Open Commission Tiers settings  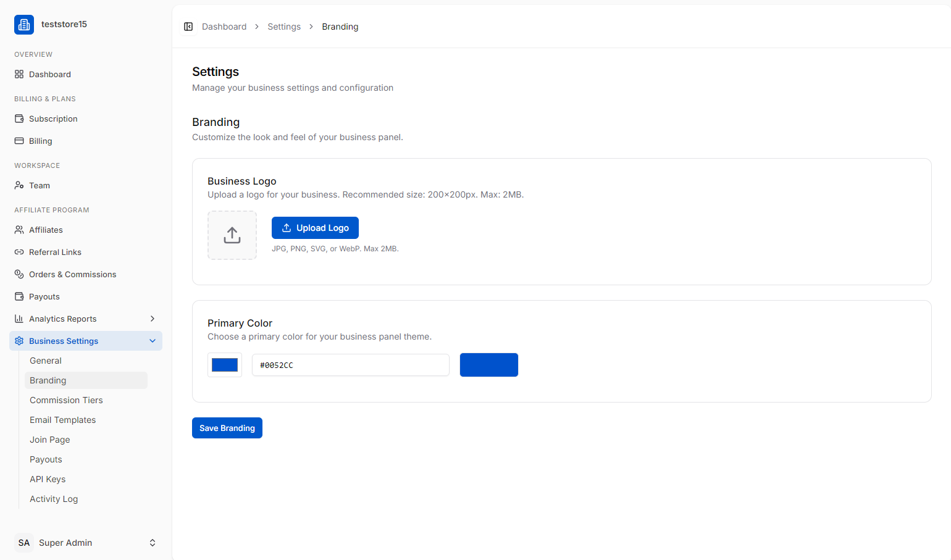(x=86, y=400)
